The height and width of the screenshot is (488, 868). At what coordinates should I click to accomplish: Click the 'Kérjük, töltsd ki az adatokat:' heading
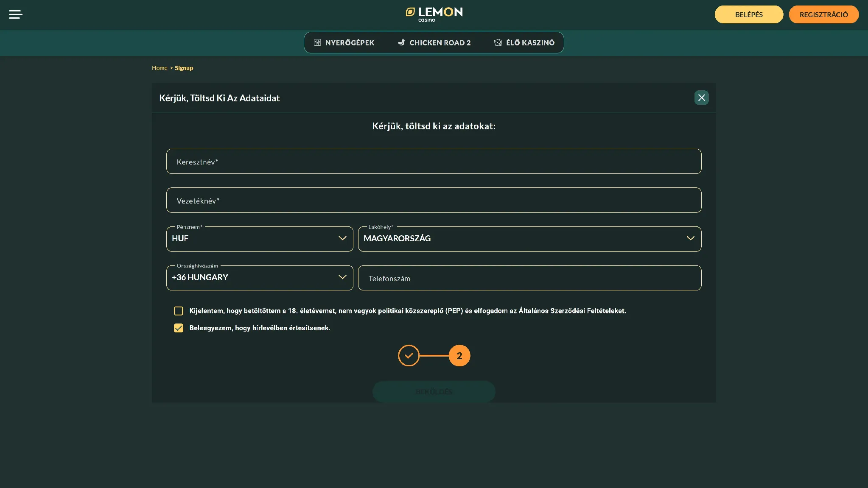click(x=434, y=126)
